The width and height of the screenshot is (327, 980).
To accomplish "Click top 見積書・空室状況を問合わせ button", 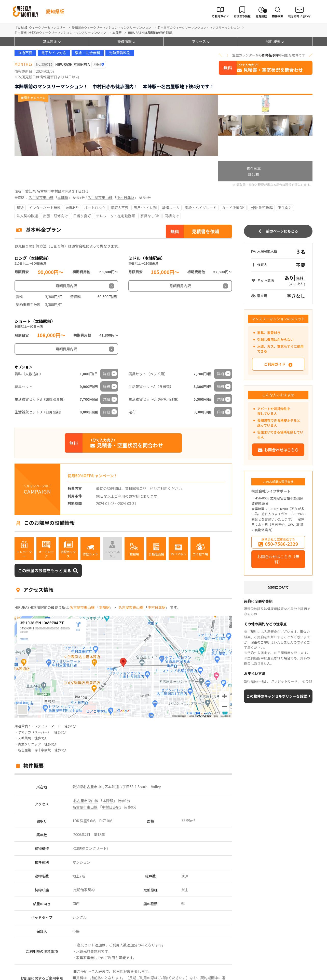I will 265,68.
